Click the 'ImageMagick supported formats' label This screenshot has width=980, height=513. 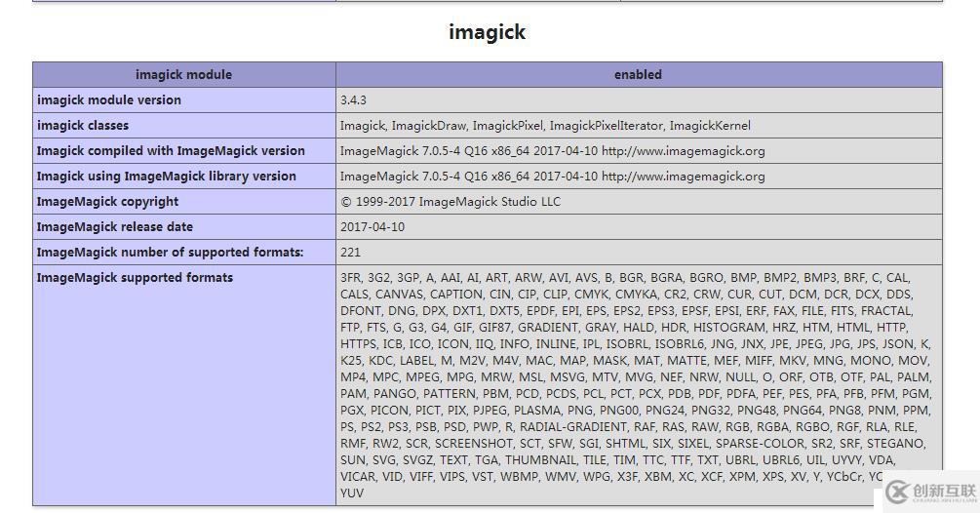click(x=135, y=277)
